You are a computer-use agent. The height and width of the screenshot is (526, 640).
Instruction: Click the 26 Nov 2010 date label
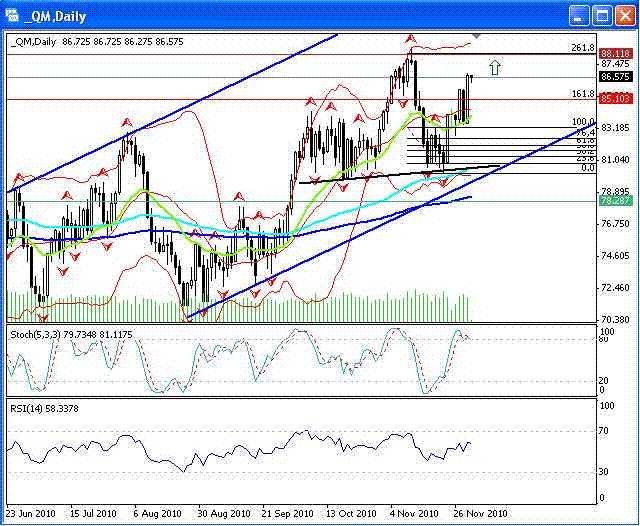[480, 513]
